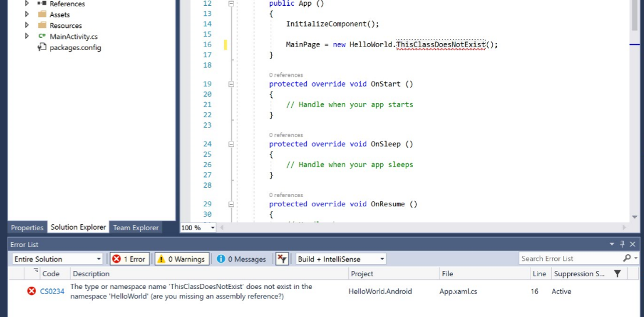The image size is (644, 317).
Task: Click the ThisClassDoesNotExist identifier in code
Action: click(441, 44)
